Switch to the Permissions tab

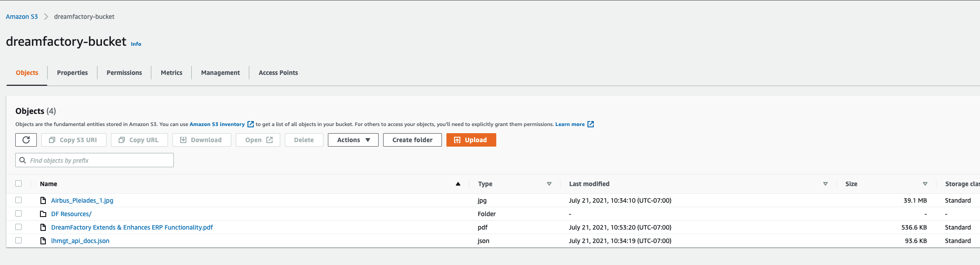[x=124, y=73]
